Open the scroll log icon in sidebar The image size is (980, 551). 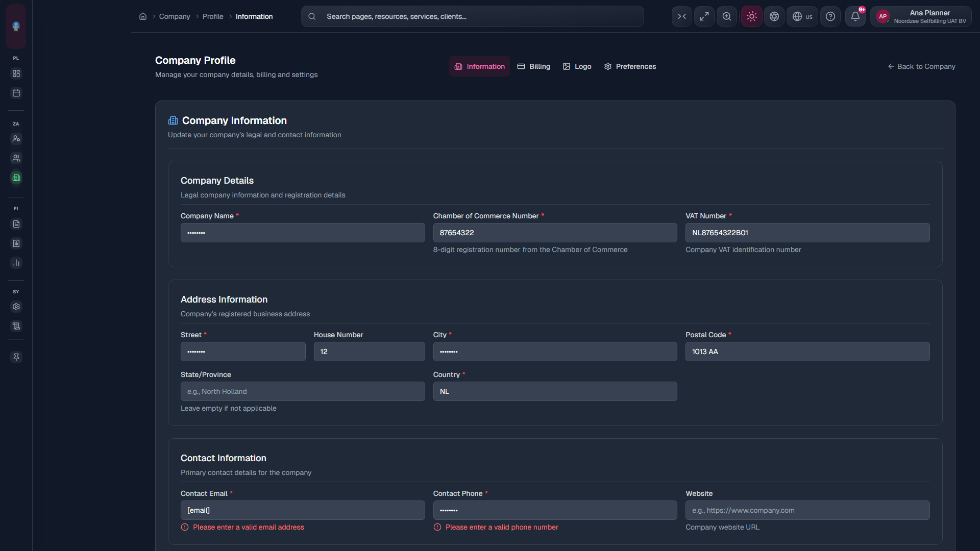[16, 326]
